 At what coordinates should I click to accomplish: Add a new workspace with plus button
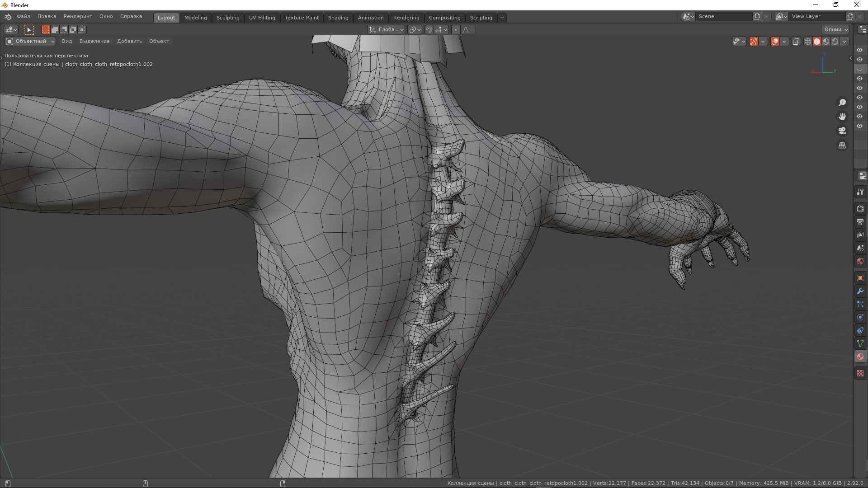[502, 18]
